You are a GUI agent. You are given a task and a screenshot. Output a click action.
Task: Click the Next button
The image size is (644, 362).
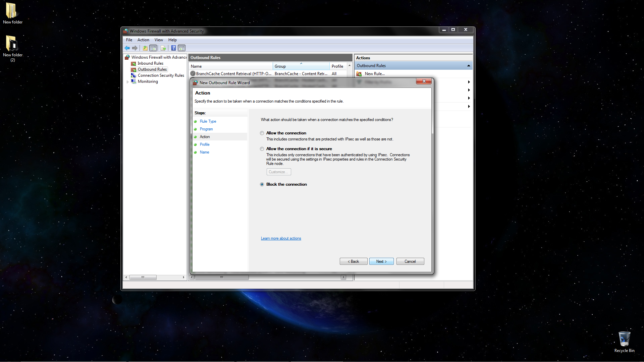(x=381, y=261)
